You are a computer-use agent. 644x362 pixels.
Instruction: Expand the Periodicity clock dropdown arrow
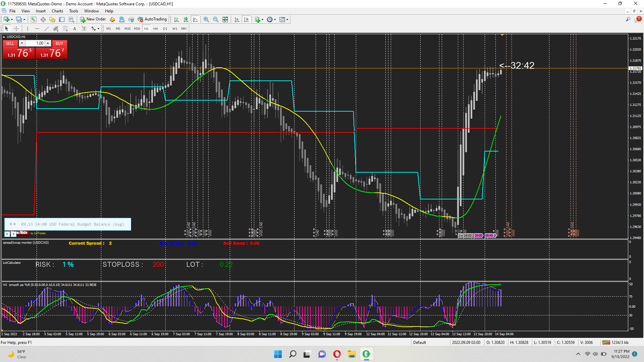point(275,19)
